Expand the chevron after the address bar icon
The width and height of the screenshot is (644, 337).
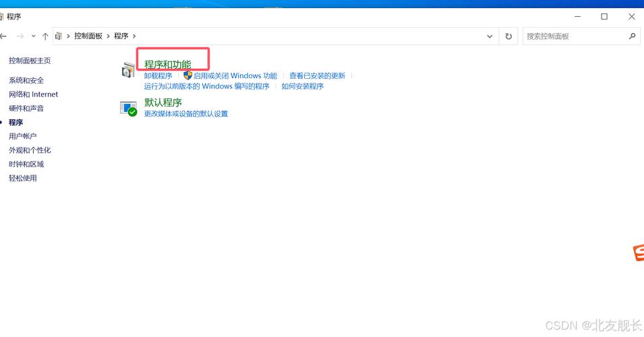68,36
